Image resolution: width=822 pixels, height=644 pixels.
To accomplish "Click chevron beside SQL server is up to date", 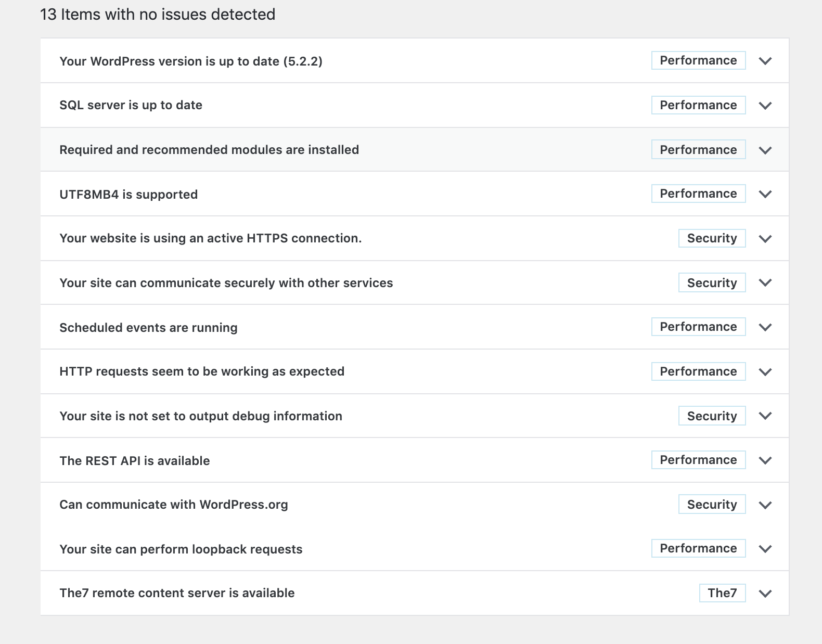I will click(765, 106).
